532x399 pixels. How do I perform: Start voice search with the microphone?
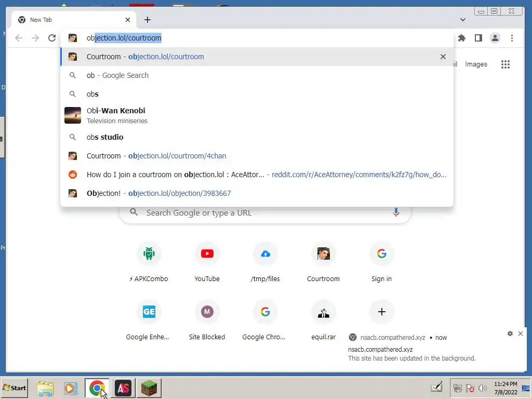(395, 212)
